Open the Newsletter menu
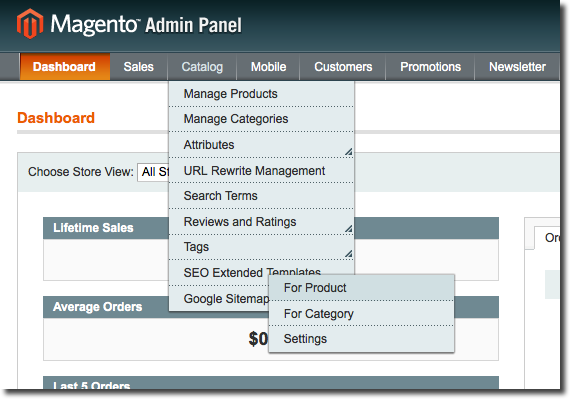The width and height of the screenshot is (570, 399). click(517, 66)
